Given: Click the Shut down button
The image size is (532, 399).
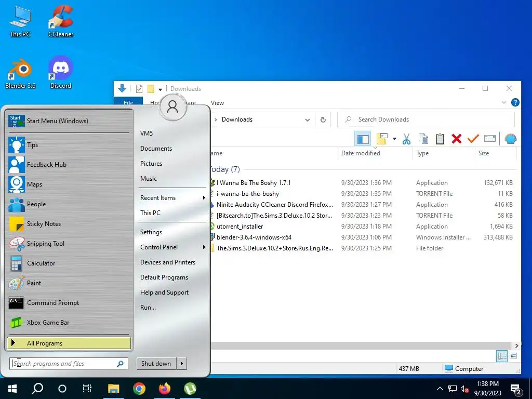Looking at the screenshot, I should point(156,363).
